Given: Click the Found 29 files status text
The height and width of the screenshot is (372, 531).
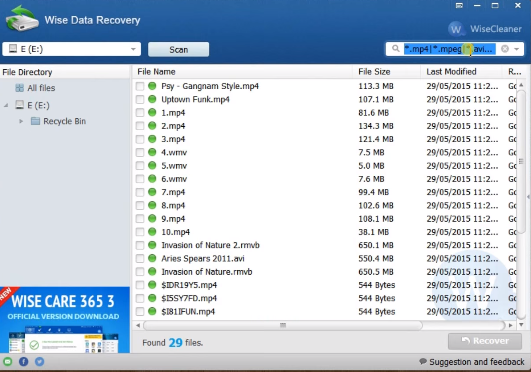Looking at the screenshot, I should pos(172,343).
